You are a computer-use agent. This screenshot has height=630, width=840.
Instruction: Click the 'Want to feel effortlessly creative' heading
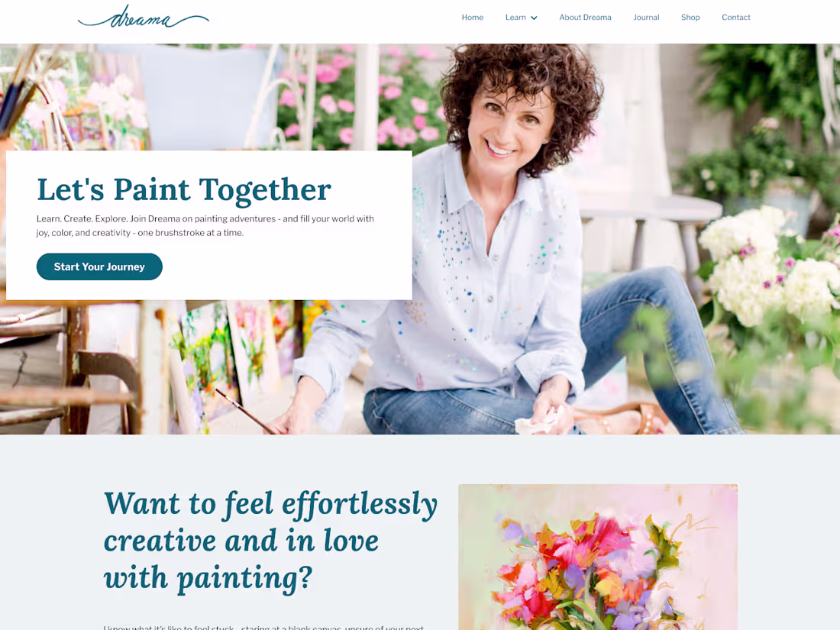270,541
